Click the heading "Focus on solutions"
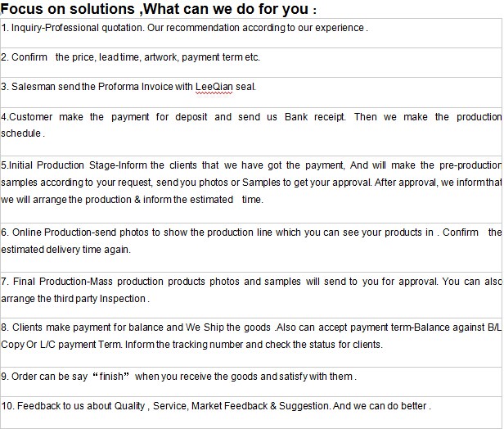Image resolution: width=504 pixels, height=429 pixels. point(68,9)
